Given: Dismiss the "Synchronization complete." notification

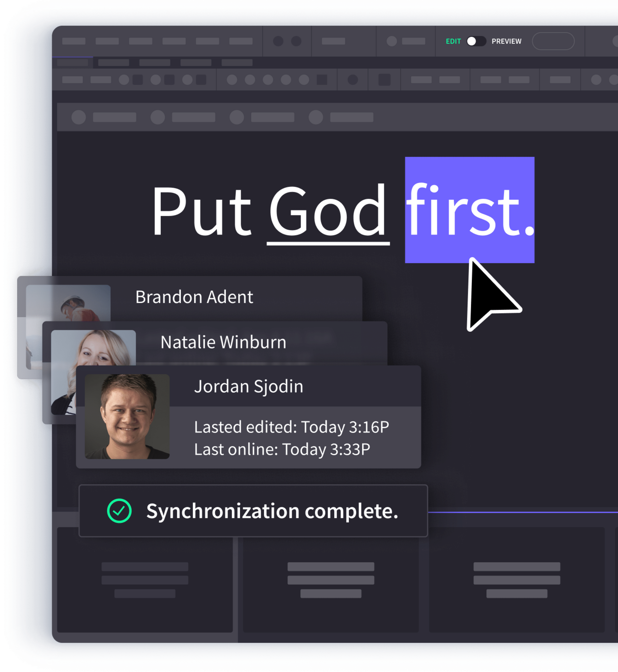Looking at the screenshot, I should [253, 511].
